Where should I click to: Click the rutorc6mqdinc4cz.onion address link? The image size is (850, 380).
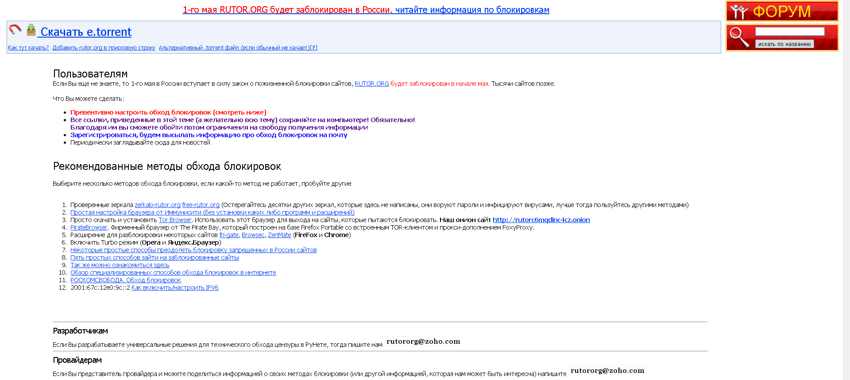(x=541, y=220)
